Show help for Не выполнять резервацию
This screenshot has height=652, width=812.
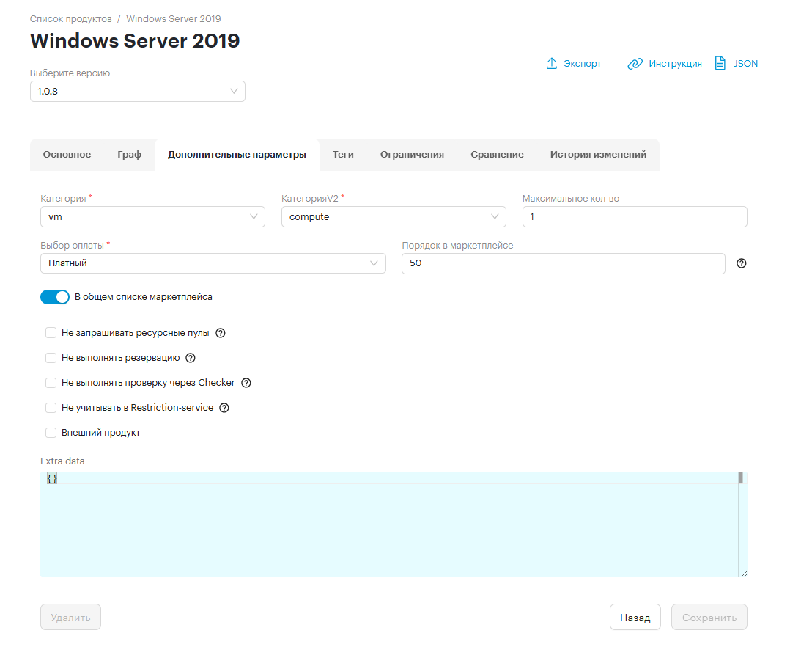coord(191,358)
